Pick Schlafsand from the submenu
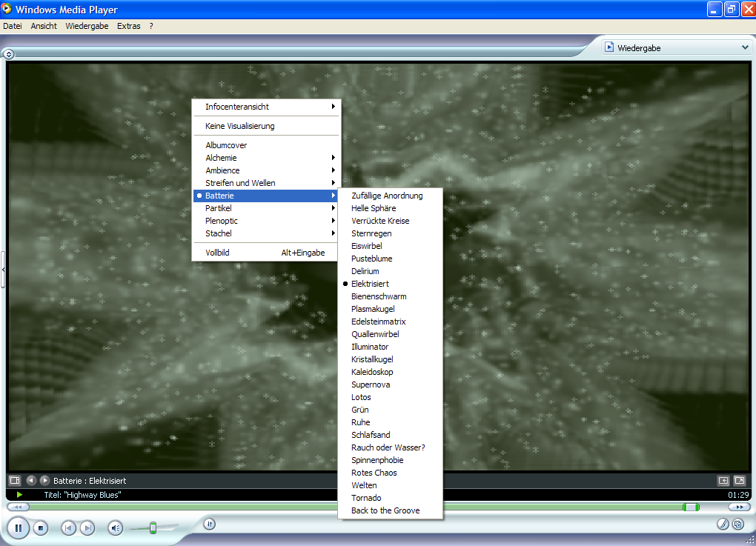This screenshot has height=546, width=756. [x=390, y=434]
